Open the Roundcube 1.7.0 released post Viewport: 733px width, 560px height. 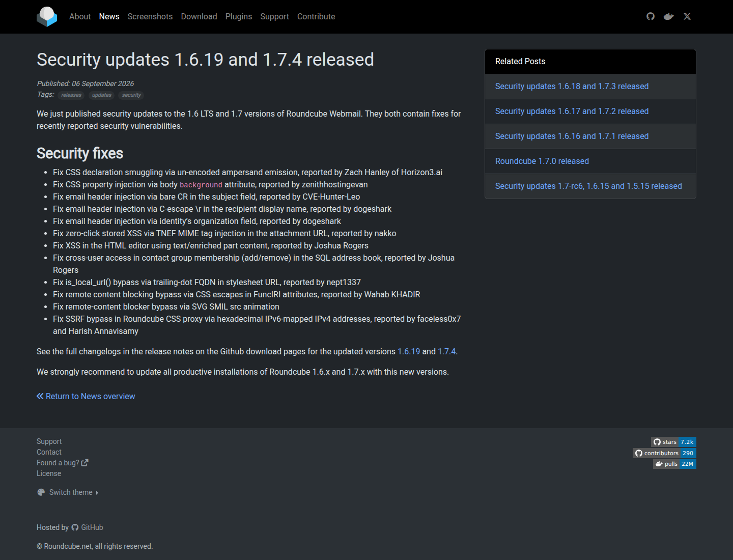(x=542, y=161)
